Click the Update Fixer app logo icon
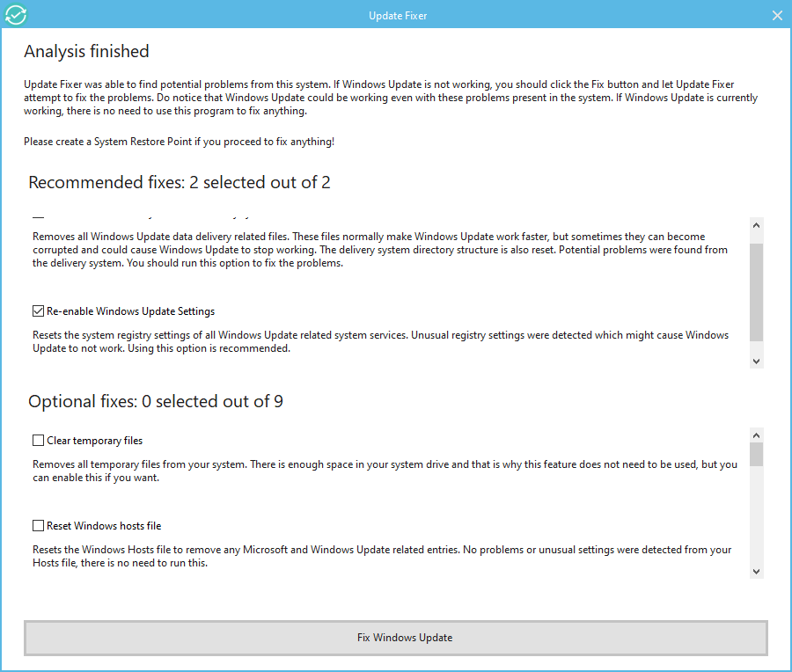The height and width of the screenshot is (672, 792). pos(16,15)
